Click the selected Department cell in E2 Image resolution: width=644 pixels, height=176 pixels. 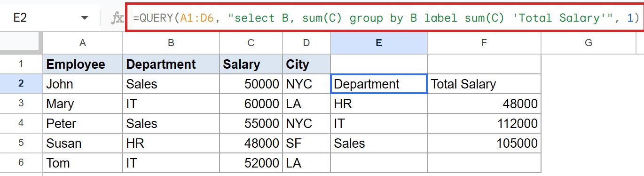[379, 84]
